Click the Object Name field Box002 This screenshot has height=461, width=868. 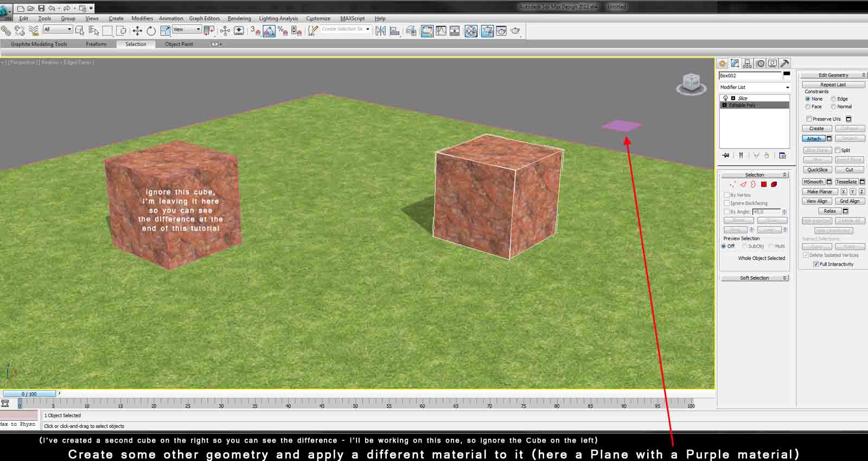pyautogui.click(x=750, y=75)
